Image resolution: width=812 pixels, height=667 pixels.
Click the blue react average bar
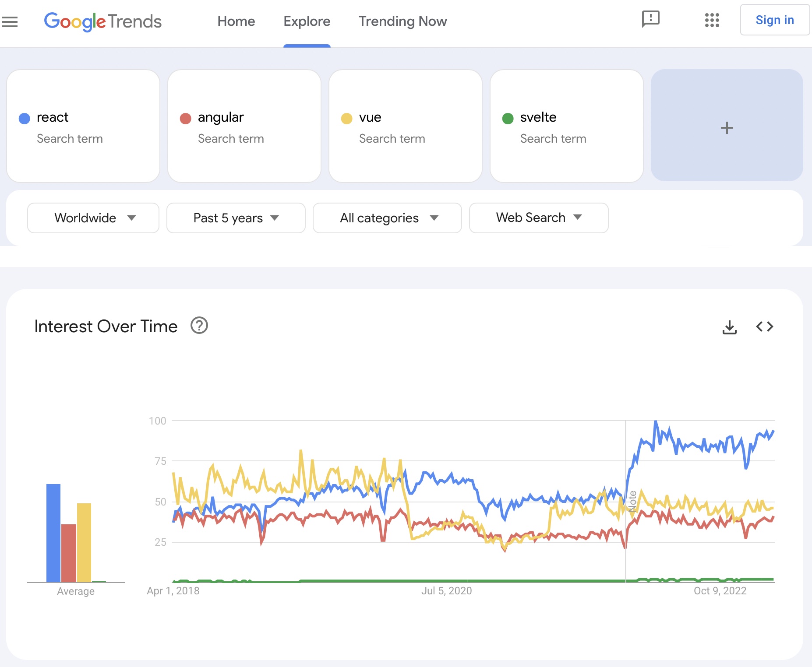click(53, 533)
